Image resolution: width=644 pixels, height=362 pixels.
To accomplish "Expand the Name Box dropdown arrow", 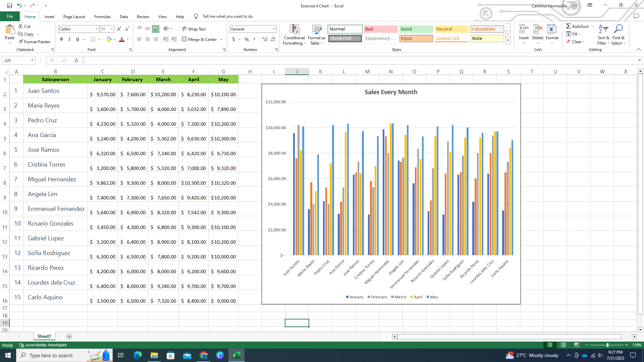I will point(32,60).
